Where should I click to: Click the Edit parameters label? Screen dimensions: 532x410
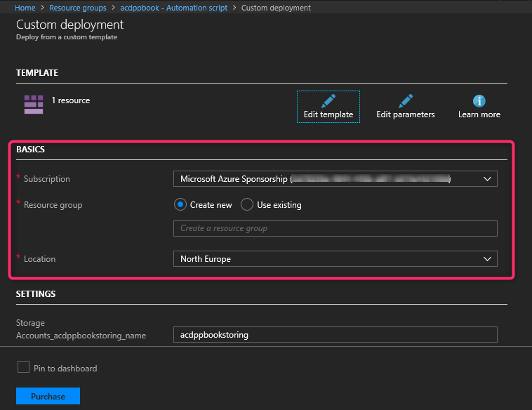[x=406, y=114]
